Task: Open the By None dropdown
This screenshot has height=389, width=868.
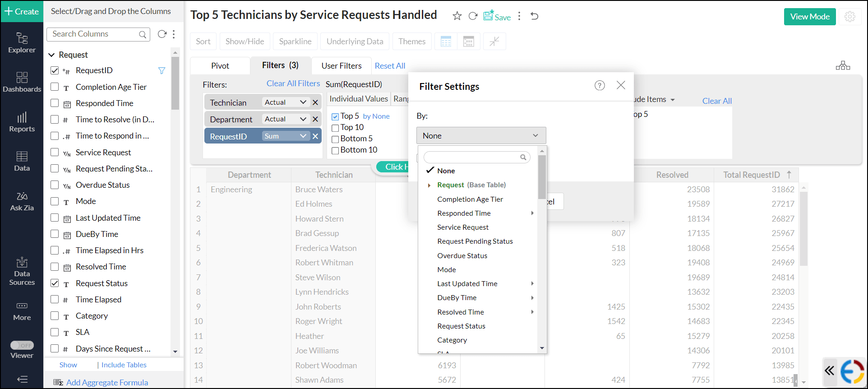Action: coord(481,135)
